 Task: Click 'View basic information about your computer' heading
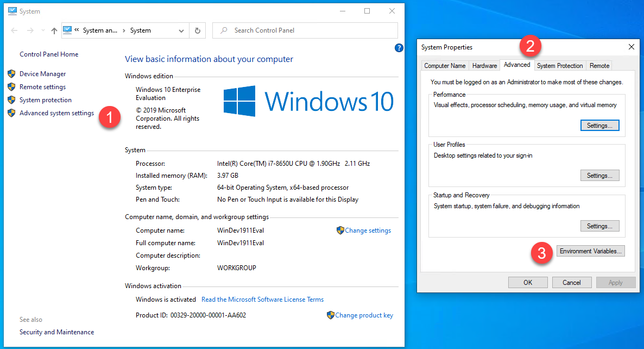tap(209, 59)
